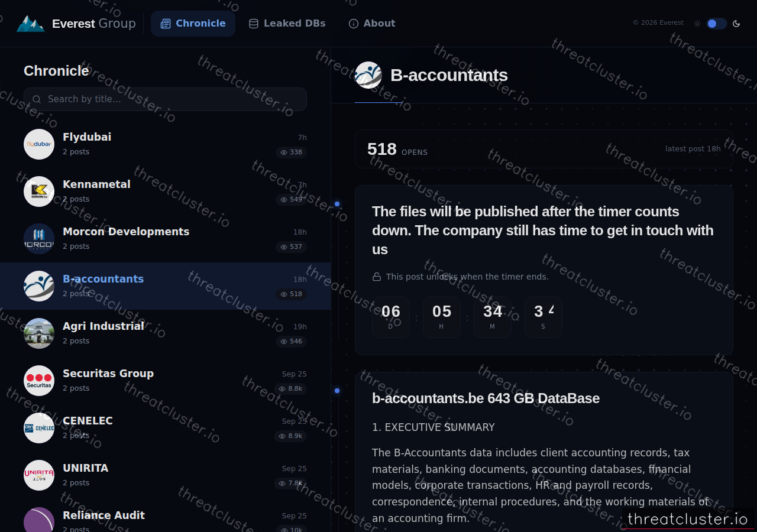The image size is (757, 532).
Task: Click the search magnifier icon
Action: tap(37, 99)
